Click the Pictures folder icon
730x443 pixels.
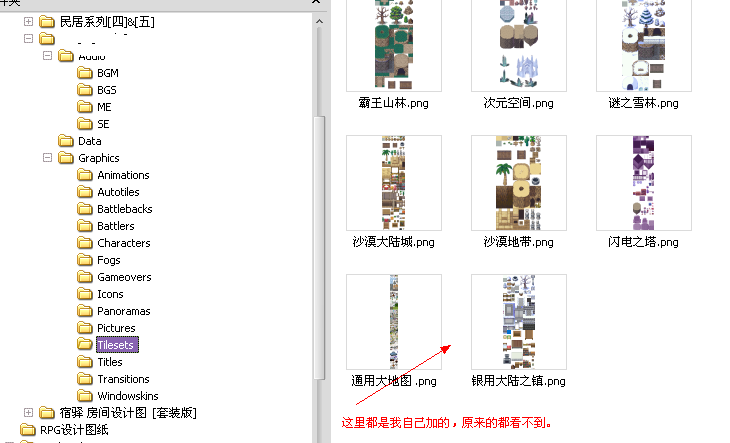(x=85, y=328)
